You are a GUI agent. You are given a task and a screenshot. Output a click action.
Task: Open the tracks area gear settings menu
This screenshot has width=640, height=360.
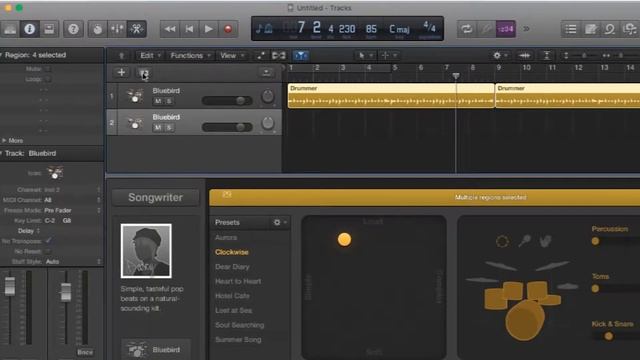pyautogui.click(x=500, y=56)
